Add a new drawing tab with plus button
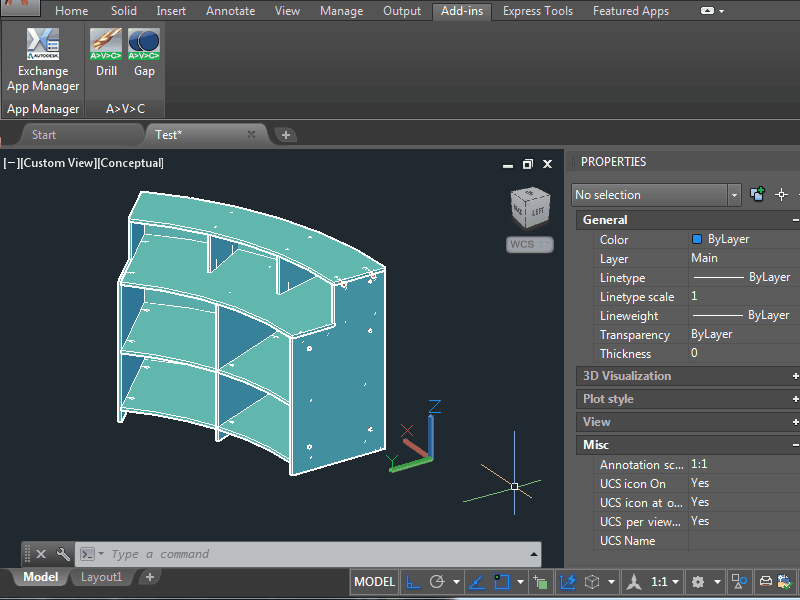Image resolution: width=800 pixels, height=600 pixels. click(x=285, y=134)
